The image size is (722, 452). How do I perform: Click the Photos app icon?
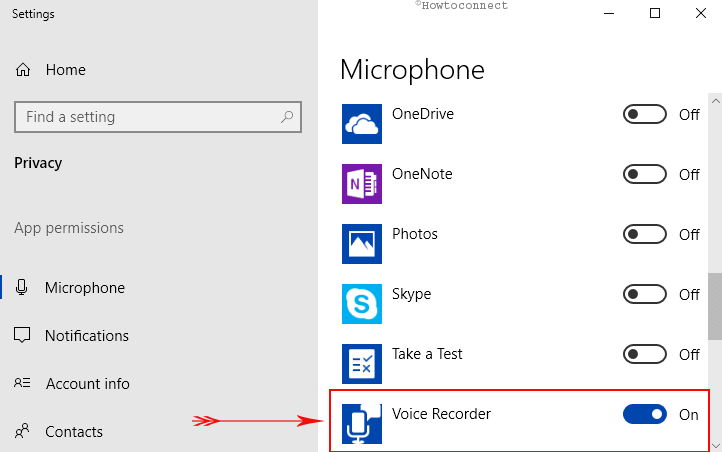click(x=361, y=243)
